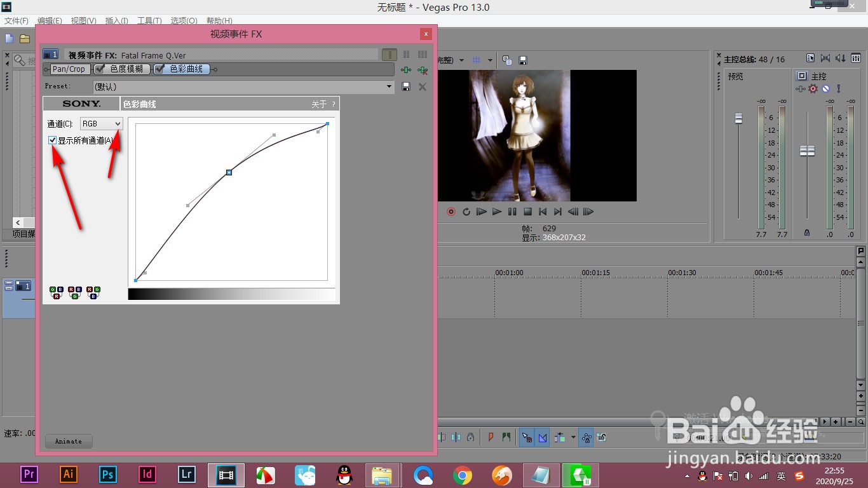868x488 pixels.
Task: Close the 视频事件 FX window
Action: tap(426, 34)
